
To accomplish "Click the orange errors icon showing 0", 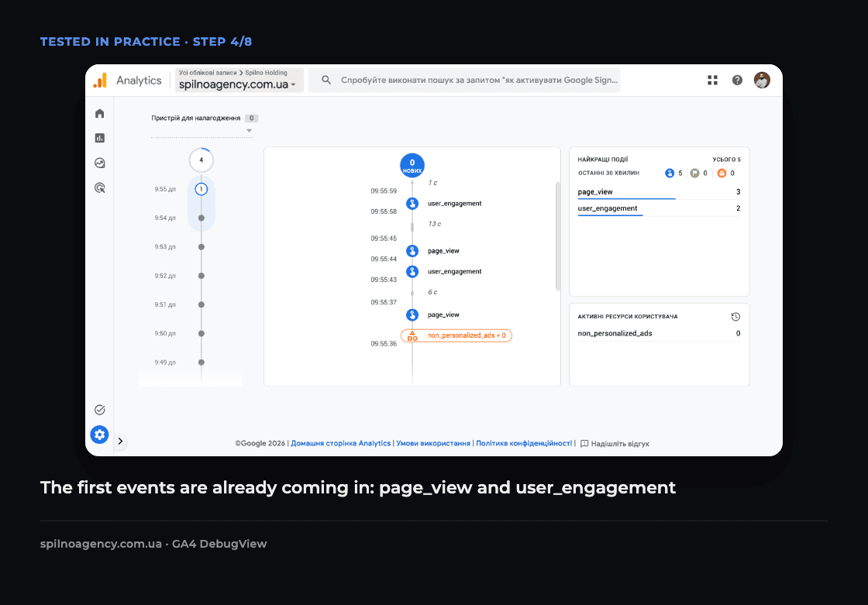I will (722, 174).
